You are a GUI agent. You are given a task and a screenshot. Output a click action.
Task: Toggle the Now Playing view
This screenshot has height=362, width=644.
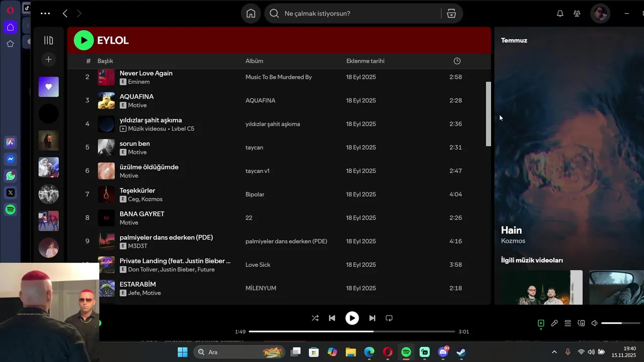[541, 323]
